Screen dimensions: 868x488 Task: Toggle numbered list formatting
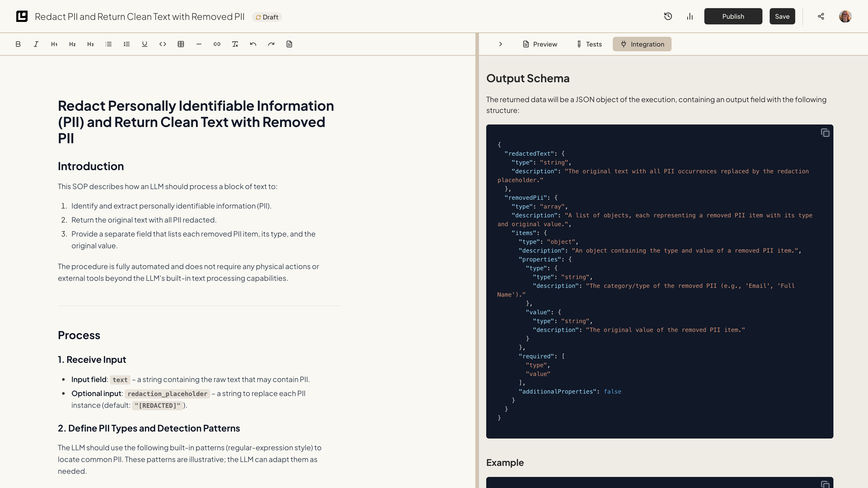click(127, 44)
